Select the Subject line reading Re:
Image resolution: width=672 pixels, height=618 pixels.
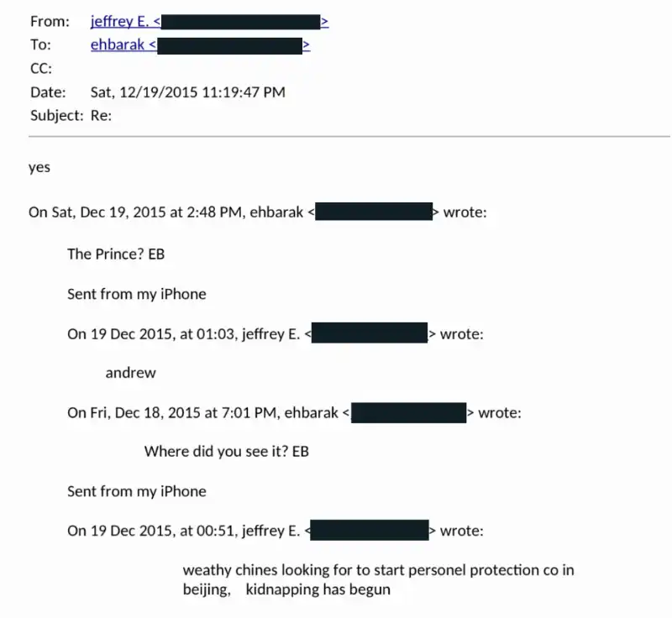(101, 116)
